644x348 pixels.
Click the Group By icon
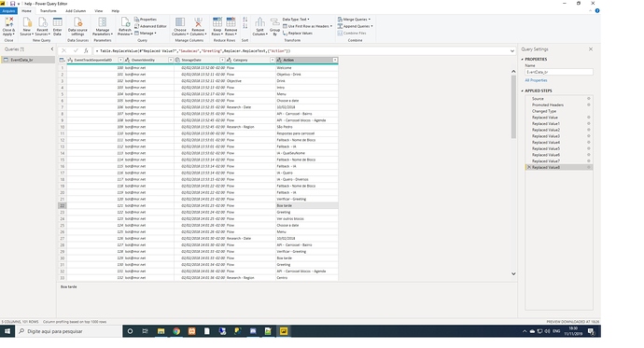[x=274, y=27]
